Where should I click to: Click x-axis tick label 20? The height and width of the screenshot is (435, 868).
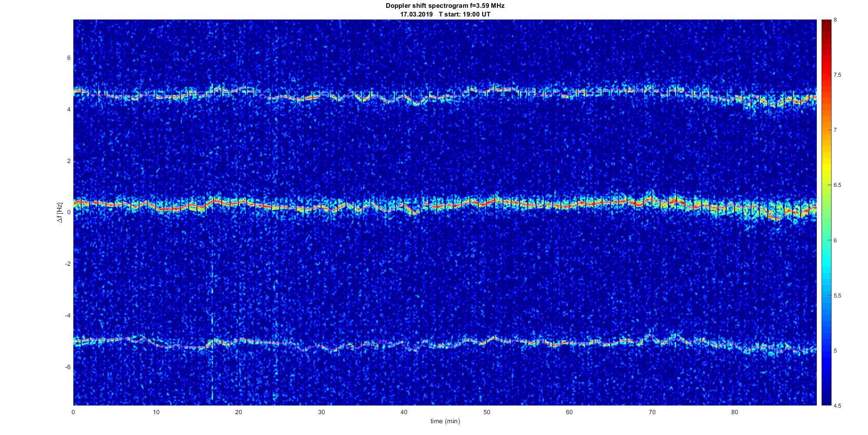pyautogui.click(x=239, y=412)
